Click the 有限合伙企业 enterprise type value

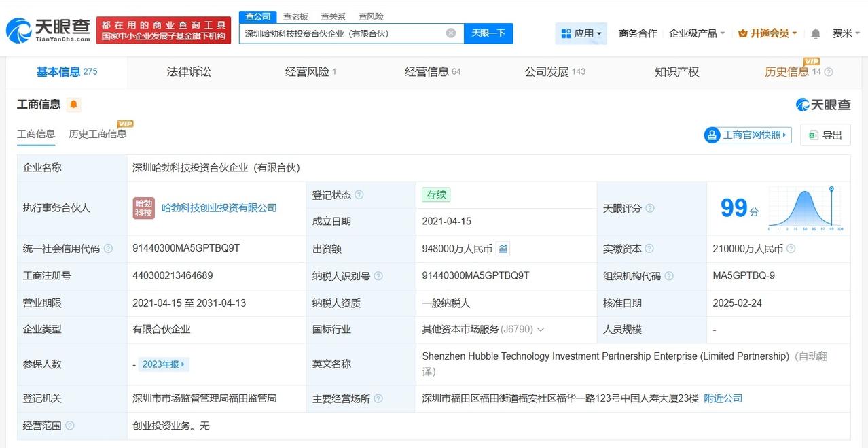(162, 329)
